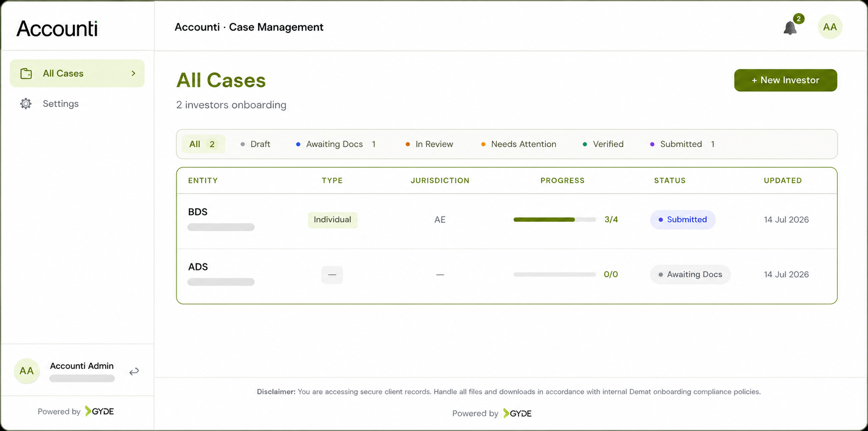The height and width of the screenshot is (431, 868).
Task: Click the Submitted status badge for BDS
Action: [683, 219]
